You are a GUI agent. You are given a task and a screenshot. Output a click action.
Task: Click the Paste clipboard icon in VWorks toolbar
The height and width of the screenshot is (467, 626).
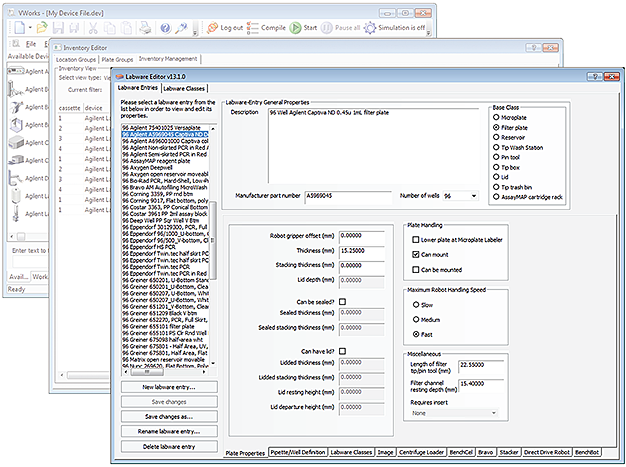click(x=126, y=28)
